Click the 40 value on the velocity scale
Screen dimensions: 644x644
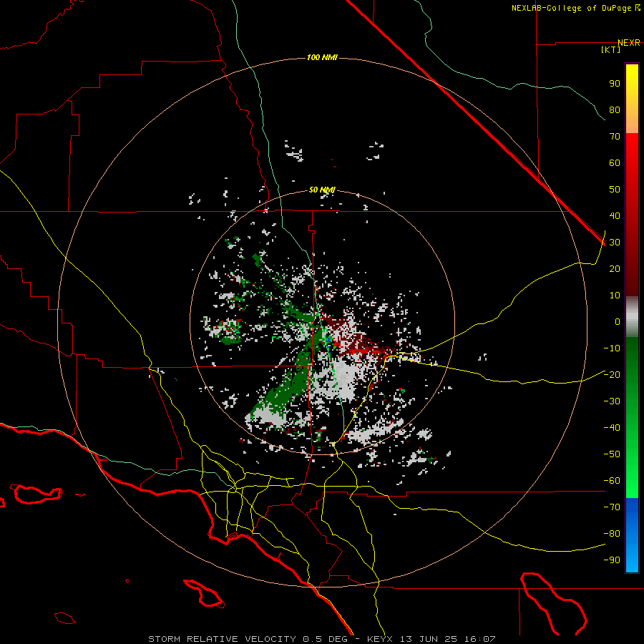pyautogui.click(x=615, y=216)
